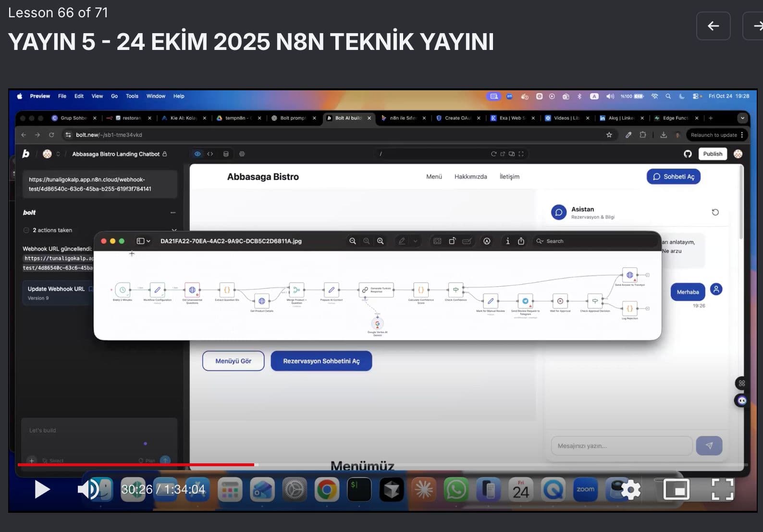The height and width of the screenshot is (532, 763).
Task: Open the Window menu
Action: [156, 96]
